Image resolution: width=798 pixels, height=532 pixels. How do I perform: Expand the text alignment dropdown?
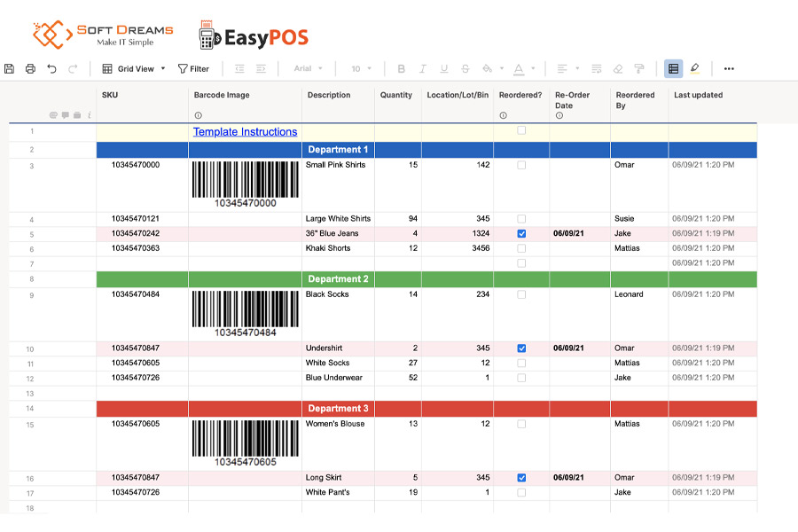click(x=577, y=68)
